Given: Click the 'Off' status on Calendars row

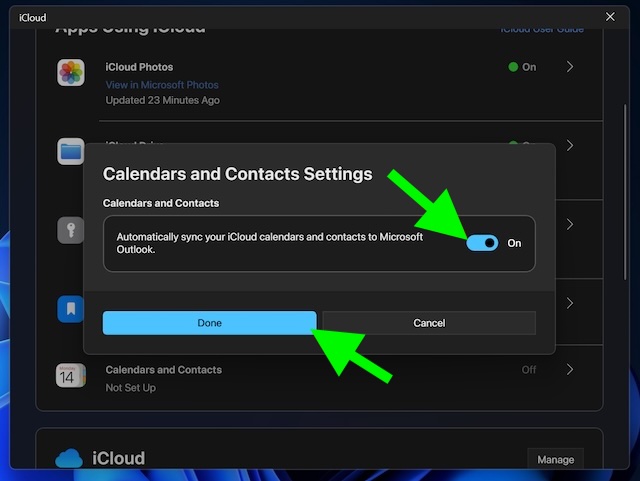Looking at the screenshot, I should pos(529,370).
